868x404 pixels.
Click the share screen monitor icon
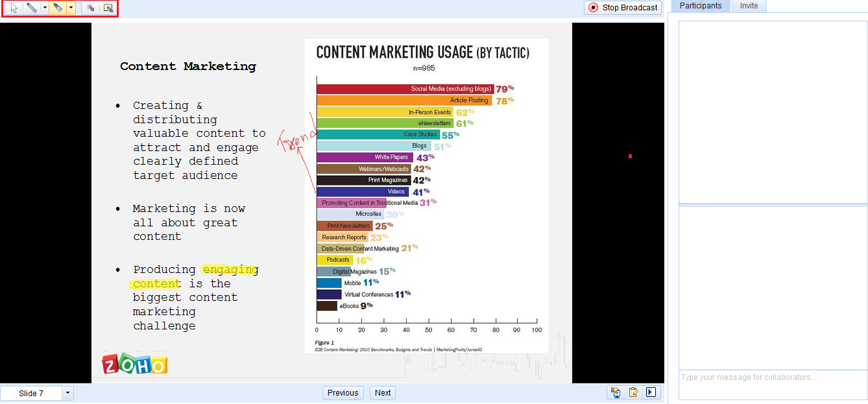click(x=615, y=392)
